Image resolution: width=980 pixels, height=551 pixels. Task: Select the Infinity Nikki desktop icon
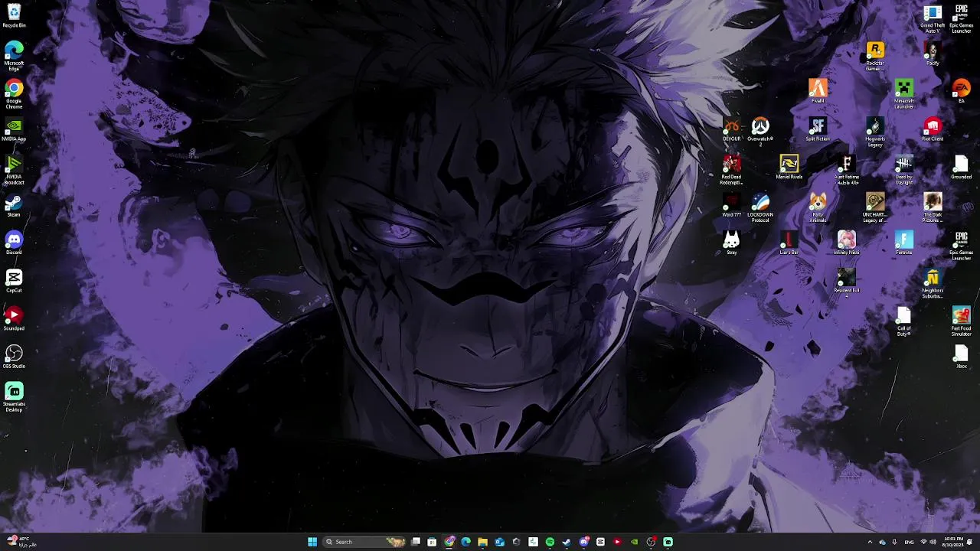[847, 243]
